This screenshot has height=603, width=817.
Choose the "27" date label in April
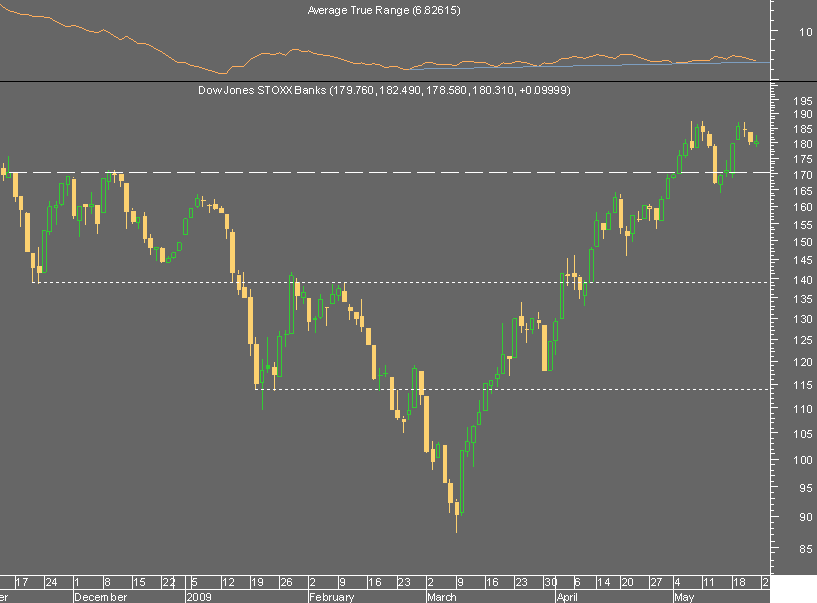[656, 582]
